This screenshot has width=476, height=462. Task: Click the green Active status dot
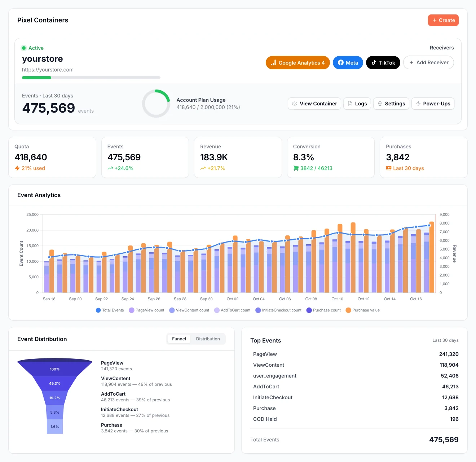pos(24,48)
